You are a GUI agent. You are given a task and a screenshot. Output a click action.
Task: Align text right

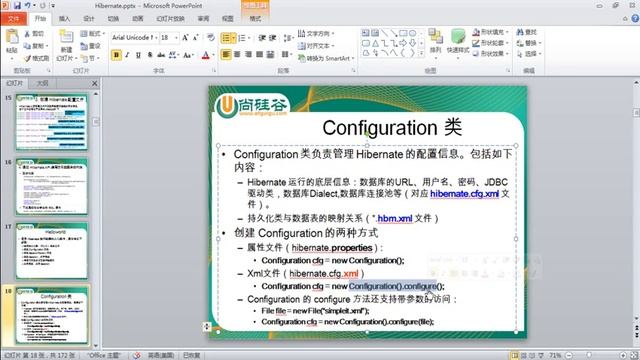click(248, 54)
